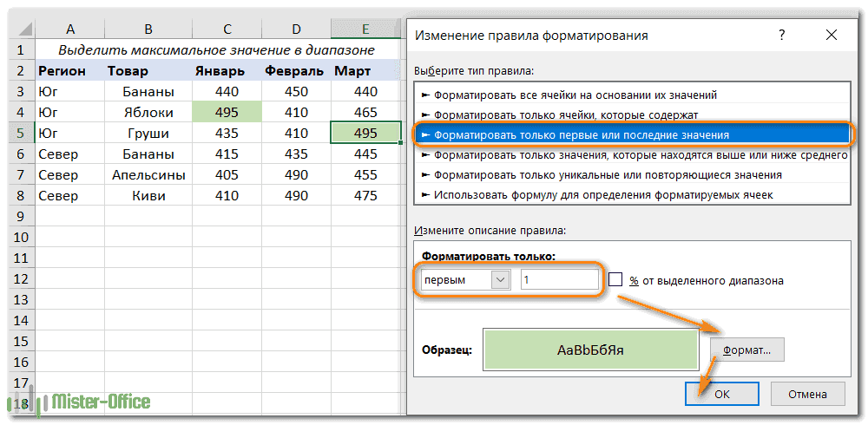868x425 pixels.
Task: Select 'Форматировать все ячейки' rule type
Action: pos(575,95)
